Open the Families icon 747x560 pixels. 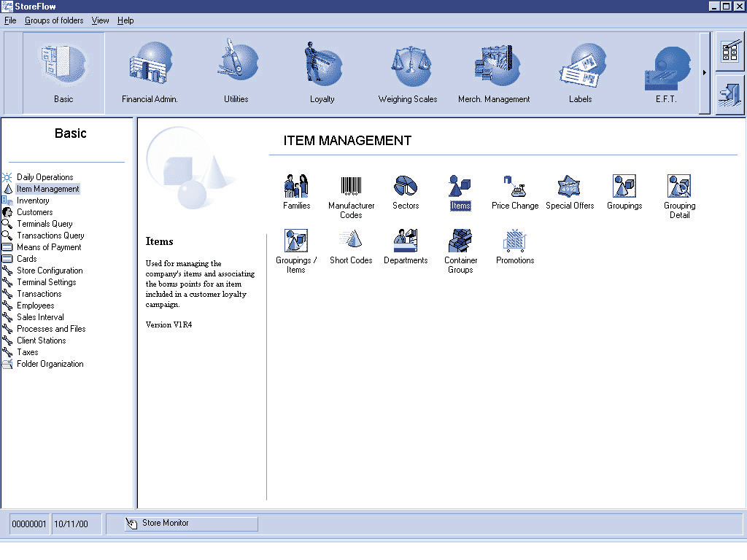coord(296,187)
